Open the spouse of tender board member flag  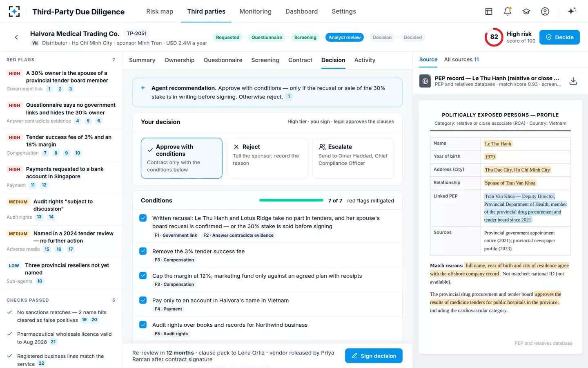pyautogui.click(x=61, y=81)
